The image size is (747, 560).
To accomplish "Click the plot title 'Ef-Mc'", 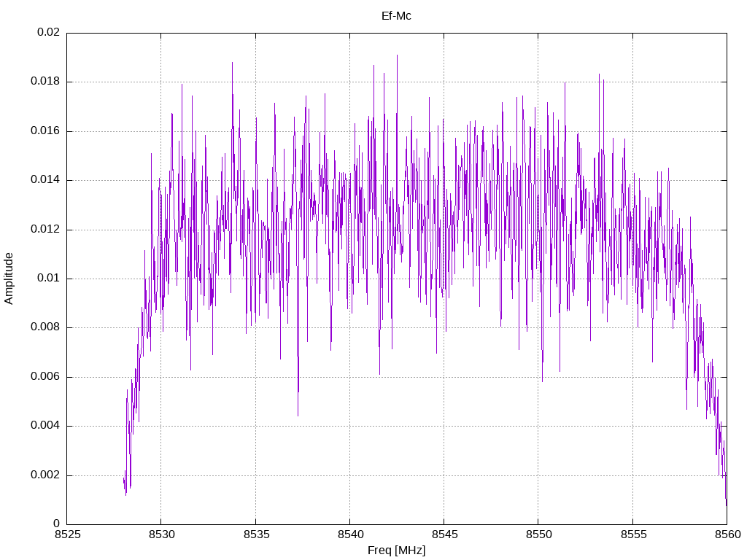I will (x=396, y=16).
